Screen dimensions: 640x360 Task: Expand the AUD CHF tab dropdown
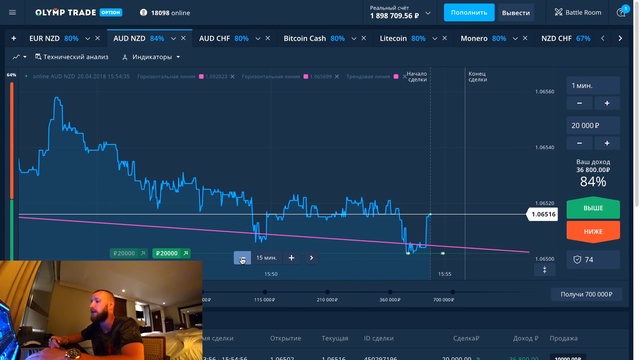click(x=258, y=38)
